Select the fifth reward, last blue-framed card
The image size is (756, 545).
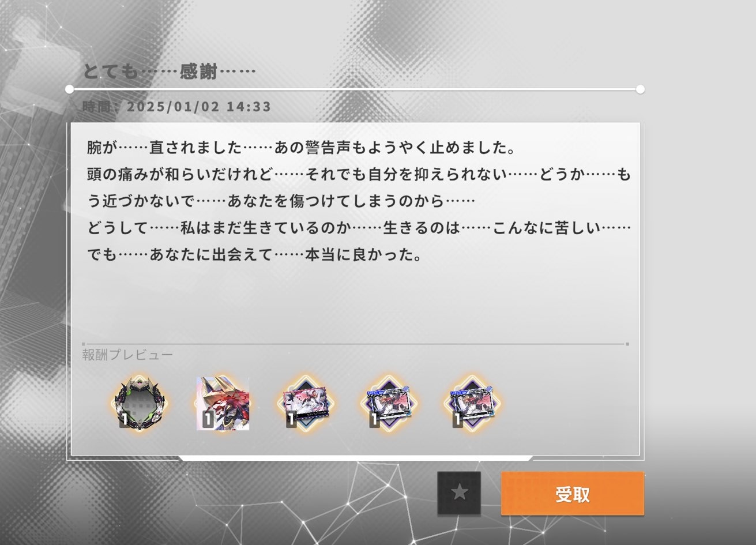[x=472, y=403]
